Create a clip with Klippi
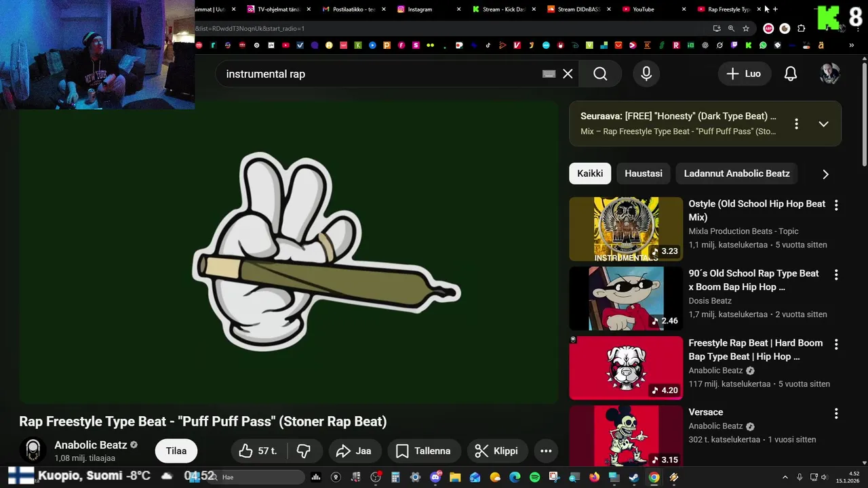Viewport: 868px width, 488px height. tap(497, 451)
